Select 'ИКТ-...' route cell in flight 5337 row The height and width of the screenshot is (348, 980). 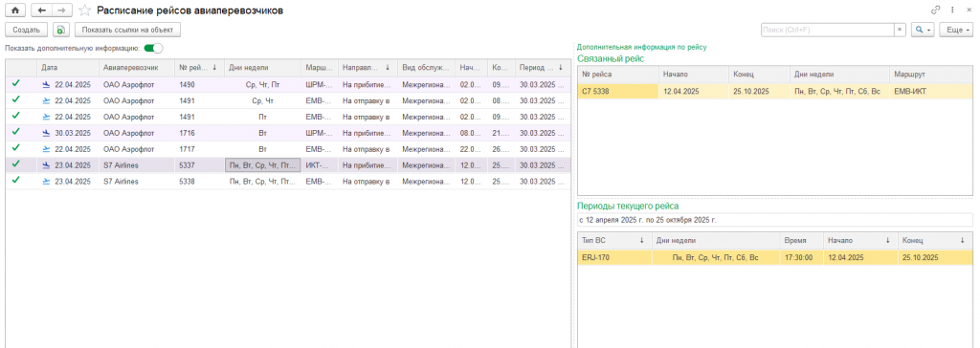320,165
